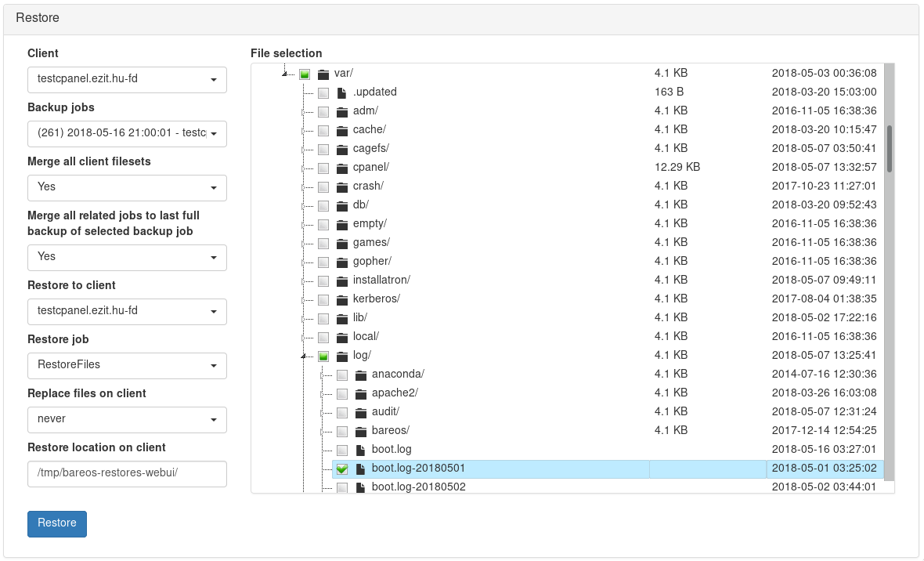Open the Backup jobs dropdown
Screen dimensions: 924x561
point(127,134)
